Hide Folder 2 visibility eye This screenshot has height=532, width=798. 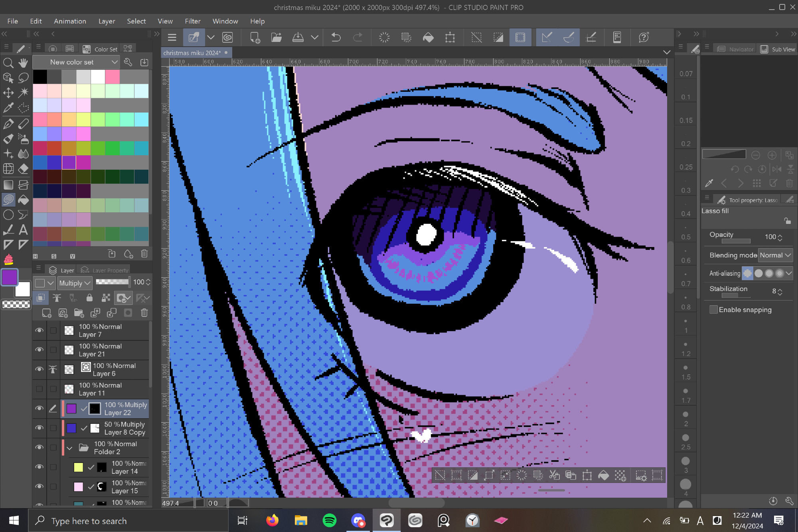pos(39,448)
